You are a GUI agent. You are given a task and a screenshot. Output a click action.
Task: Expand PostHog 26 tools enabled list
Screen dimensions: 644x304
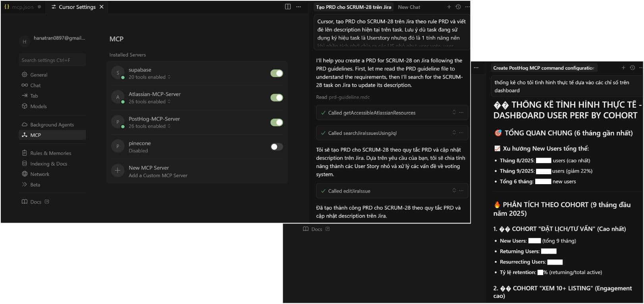[x=150, y=126]
